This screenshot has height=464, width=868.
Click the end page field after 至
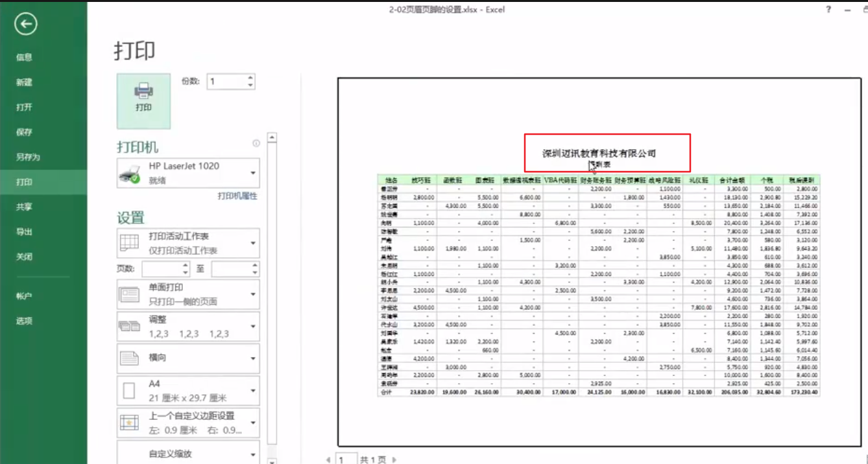[x=232, y=269]
